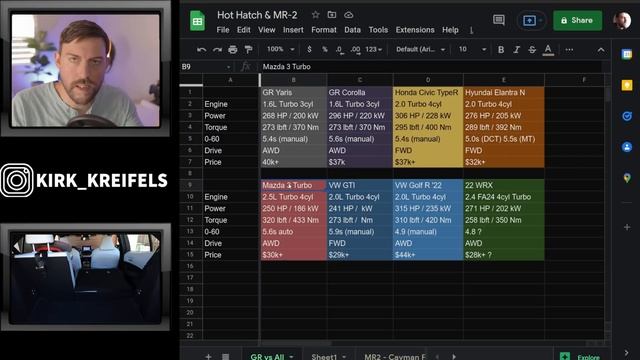Format as percent

point(324,49)
